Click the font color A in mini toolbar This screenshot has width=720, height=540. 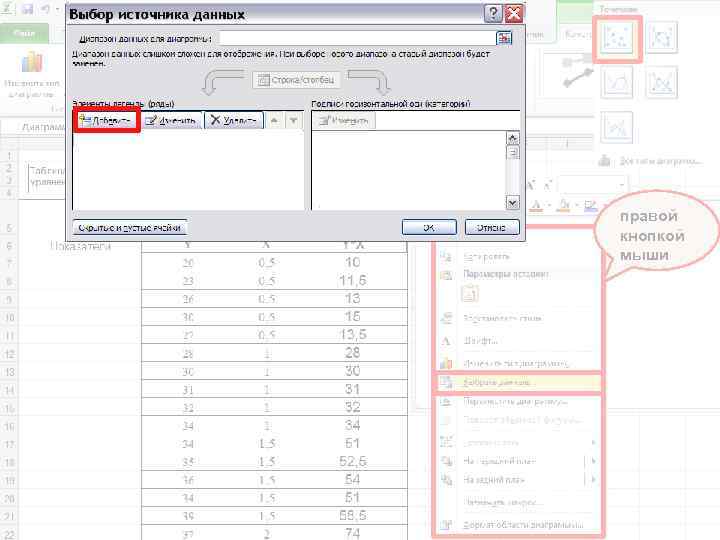coord(536,206)
